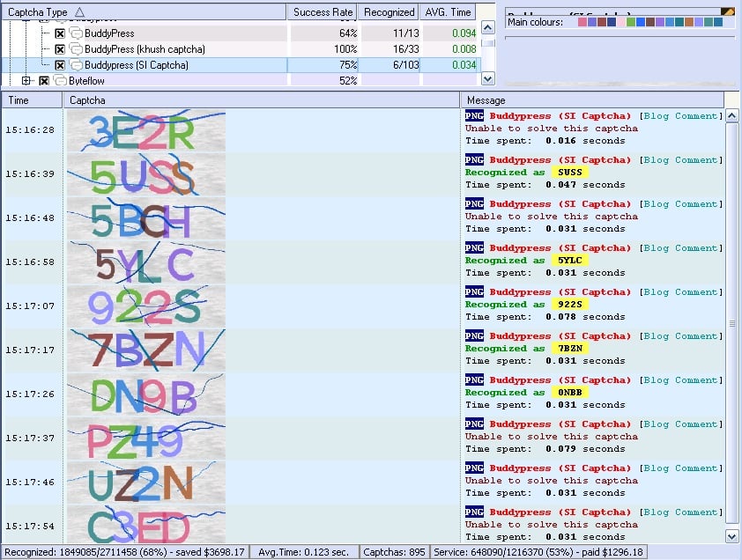
Task: Click the Service paid $1296.18 status entry
Action: click(x=538, y=552)
